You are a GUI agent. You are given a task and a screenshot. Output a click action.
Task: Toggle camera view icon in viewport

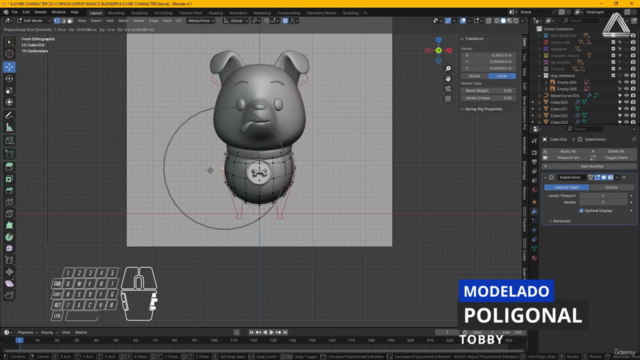448,89
